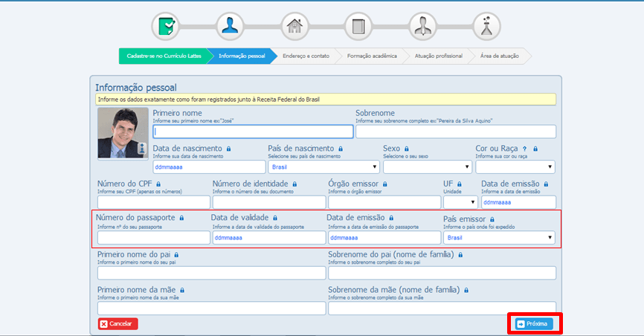
Task: Click the professional activity businessman icon
Action: [422, 27]
